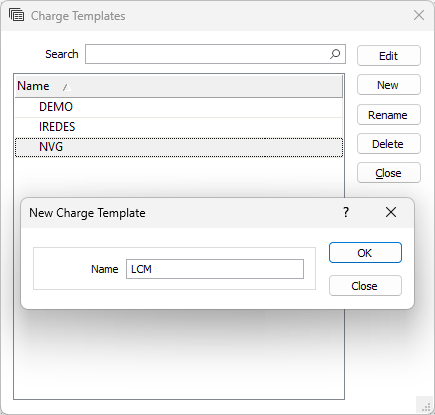Sort list by the Name column header

pyautogui.click(x=179, y=86)
